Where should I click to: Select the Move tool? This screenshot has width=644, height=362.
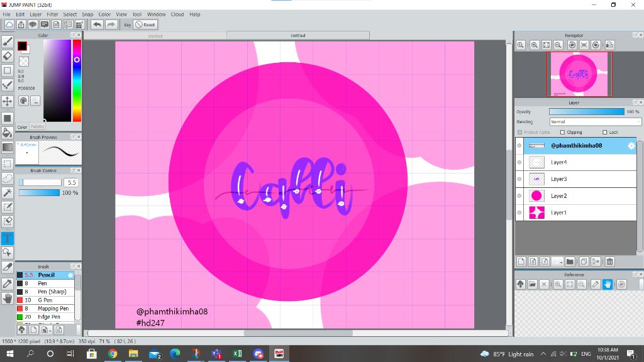click(x=8, y=101)
